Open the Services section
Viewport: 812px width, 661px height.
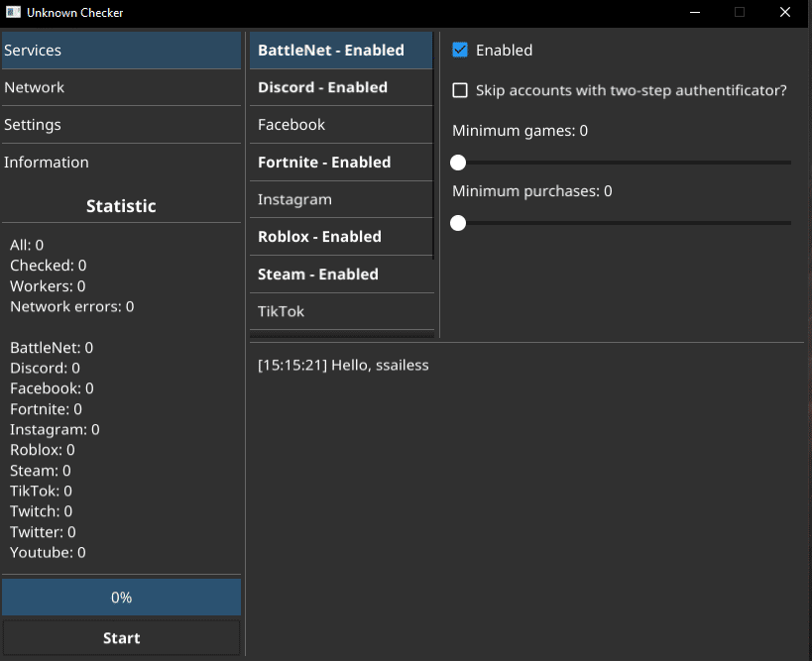(121, 51)
